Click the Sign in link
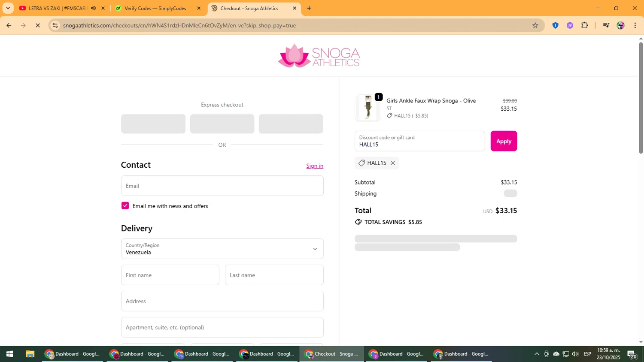 click(x=315, y=166)
